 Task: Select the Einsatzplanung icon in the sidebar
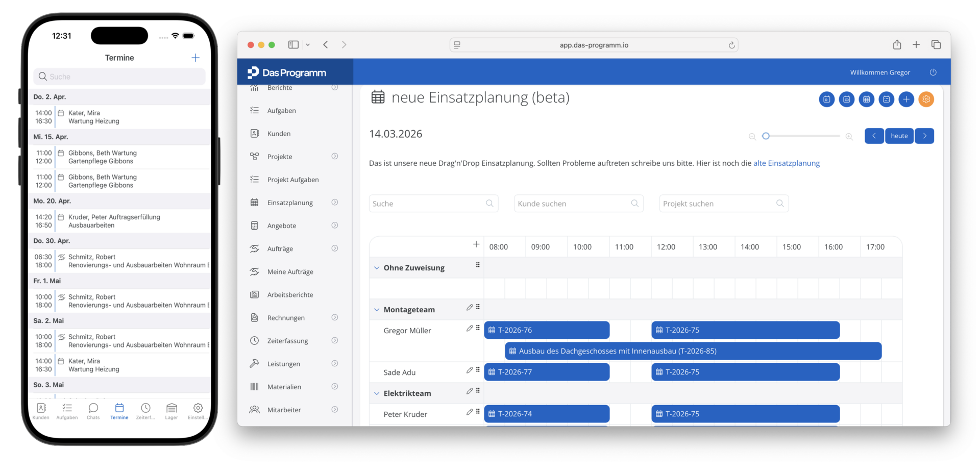255,202
